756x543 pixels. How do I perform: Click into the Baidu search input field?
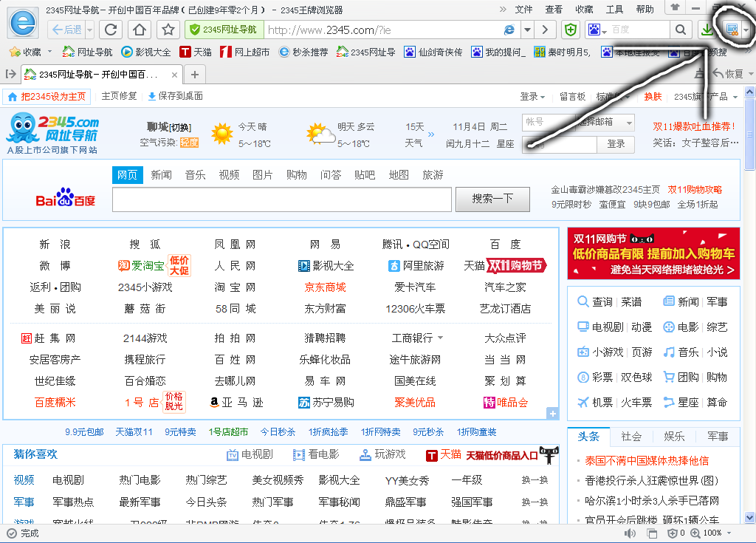[281, 199]
